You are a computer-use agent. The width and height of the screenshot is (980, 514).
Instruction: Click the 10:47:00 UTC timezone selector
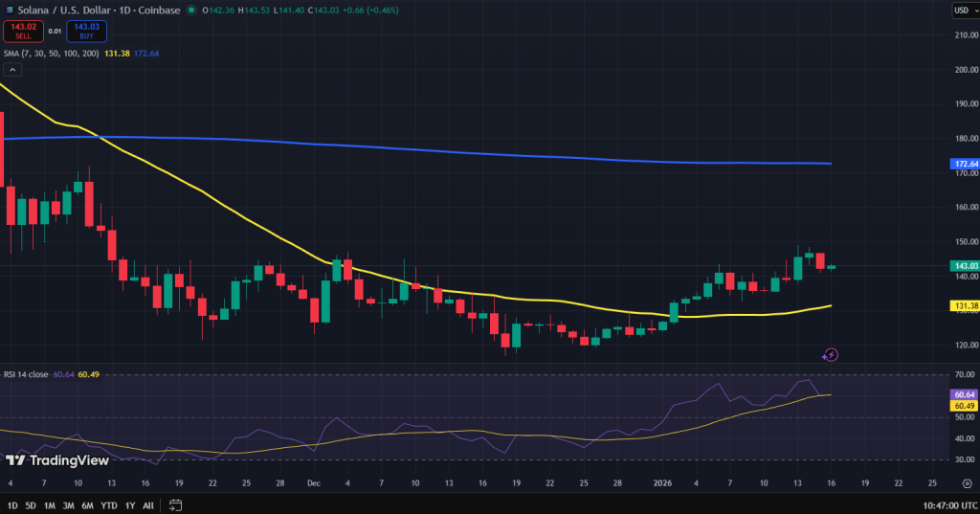tap(950, 505)
